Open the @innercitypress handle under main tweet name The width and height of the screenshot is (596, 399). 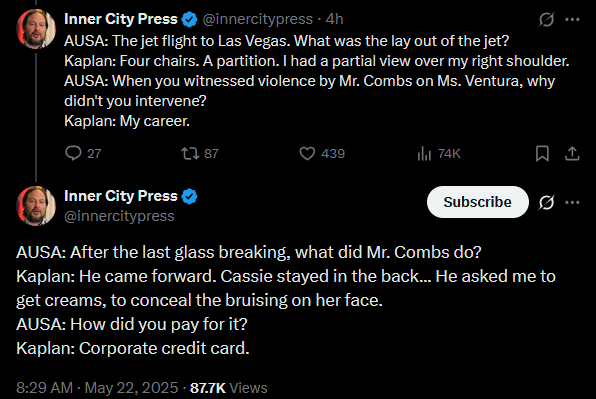point(119,216)
